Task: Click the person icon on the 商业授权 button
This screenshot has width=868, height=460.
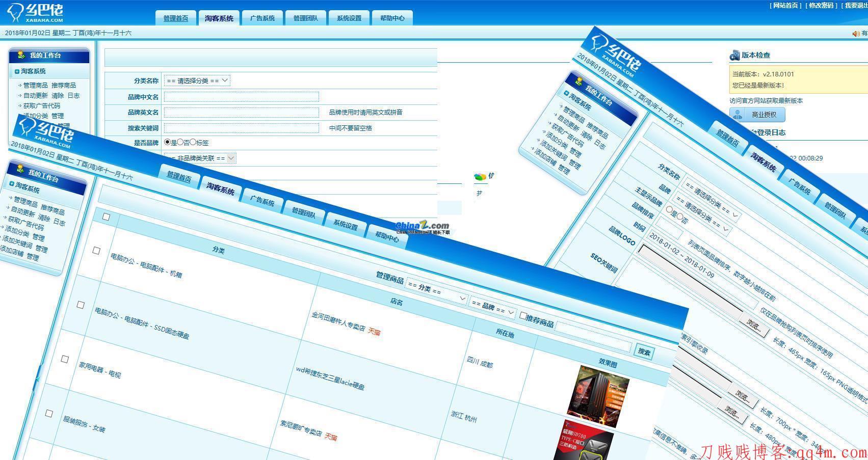Action: point(738,114)
